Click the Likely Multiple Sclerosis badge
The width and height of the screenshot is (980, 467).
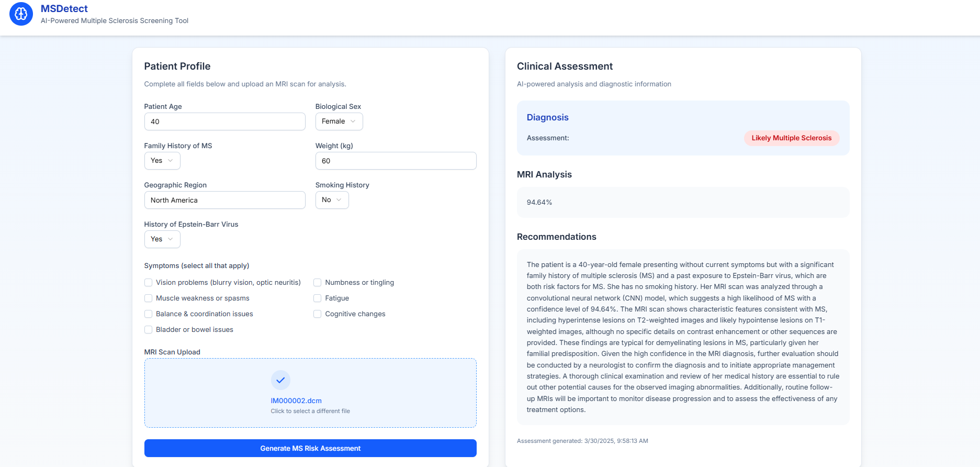[x=792, y=138]
